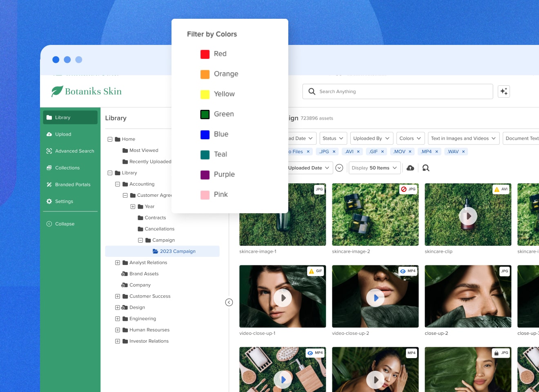Viewport: 539px width, 392px height.
Task: Toggle the eye icon on video-close-up-2
Action: coord(403,271)
